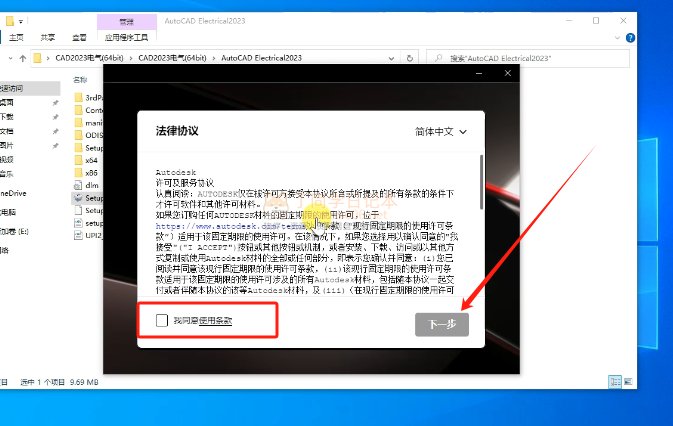This screenshot has height=426, width=673.
Task: Open 下载 in the navigation pane
Action: pos(7,117)
